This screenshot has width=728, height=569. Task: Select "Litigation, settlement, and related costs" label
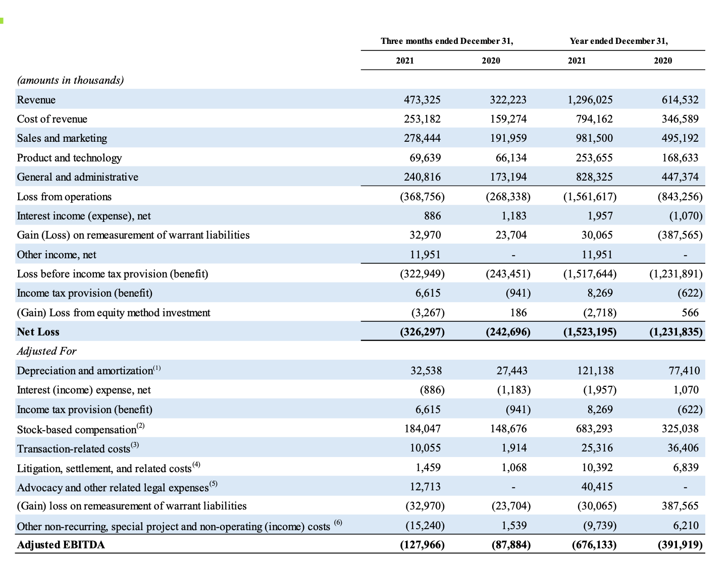tap(105, 469)
